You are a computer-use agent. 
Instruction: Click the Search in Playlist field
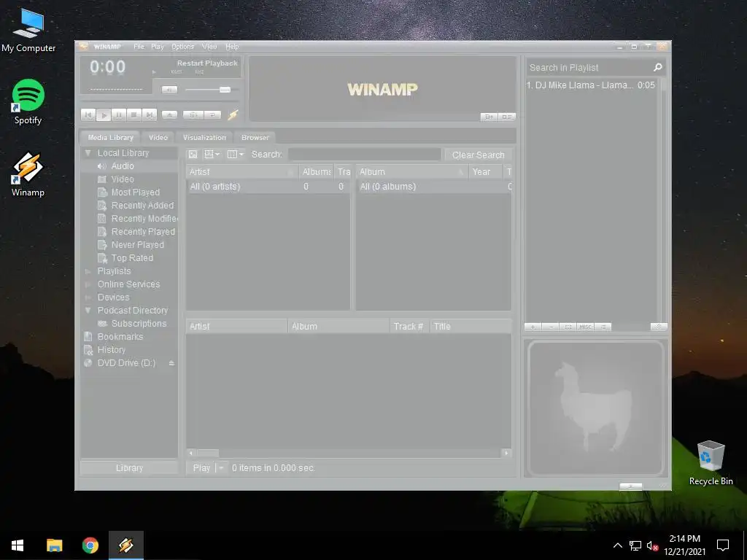point(589,68)
